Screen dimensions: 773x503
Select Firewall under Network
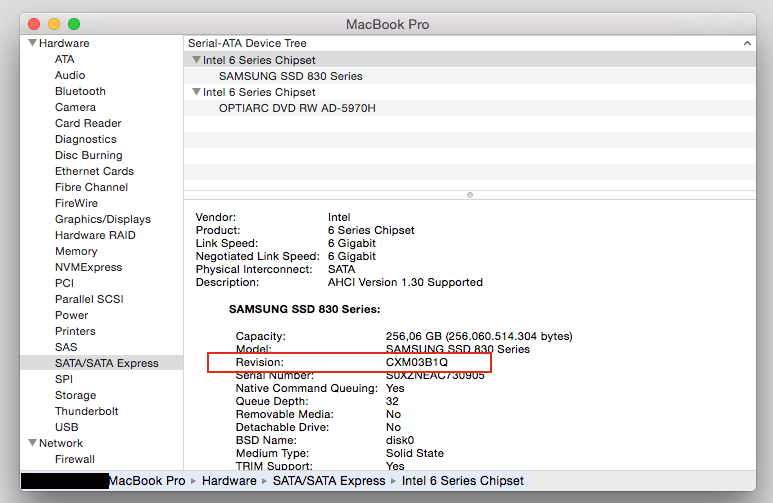point(75,459)
